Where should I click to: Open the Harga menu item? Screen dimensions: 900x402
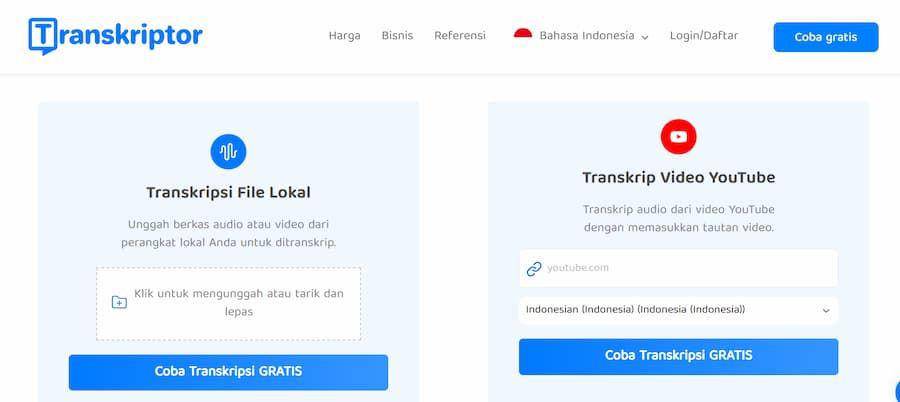click(344, 36)
